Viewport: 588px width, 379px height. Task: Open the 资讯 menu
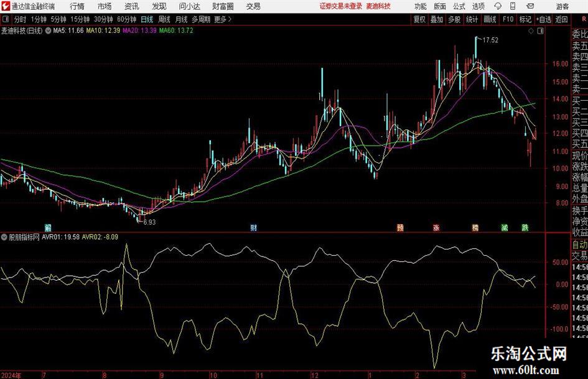(x=132, y=6)
